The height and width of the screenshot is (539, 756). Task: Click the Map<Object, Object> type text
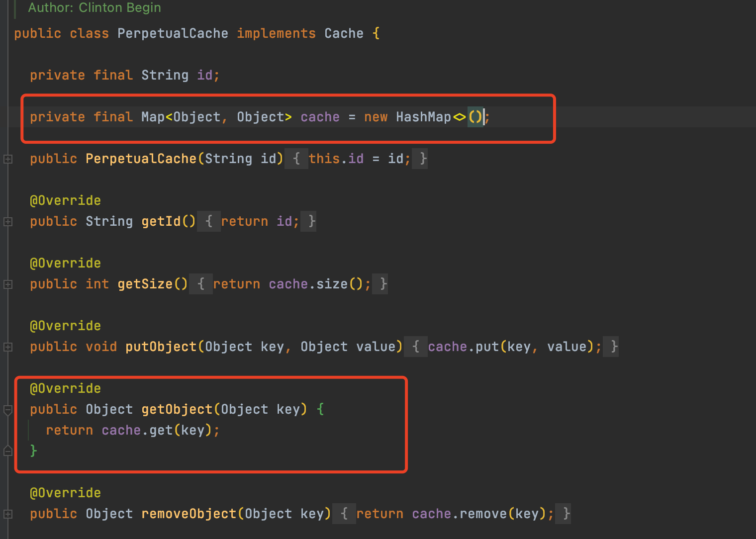coord(216,117)
